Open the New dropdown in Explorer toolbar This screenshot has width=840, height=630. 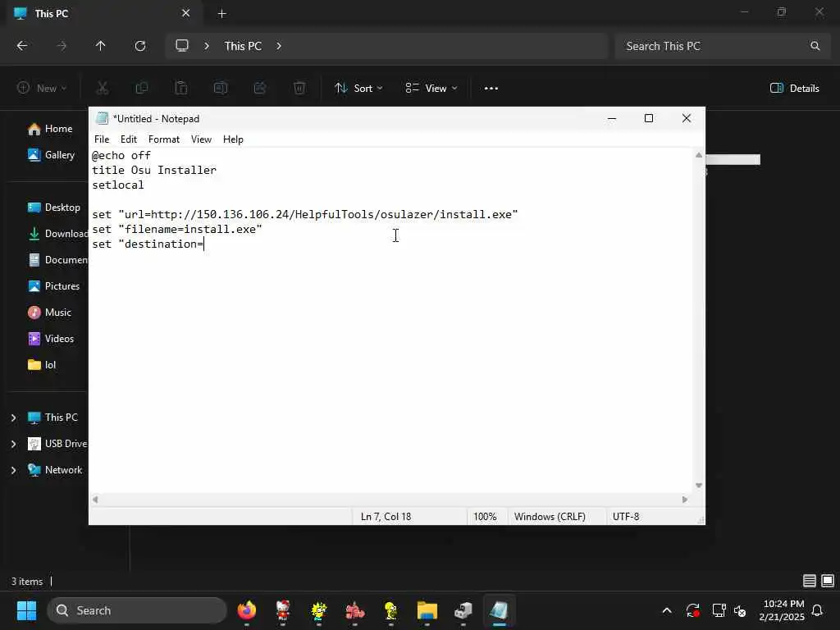click(42, 89)
